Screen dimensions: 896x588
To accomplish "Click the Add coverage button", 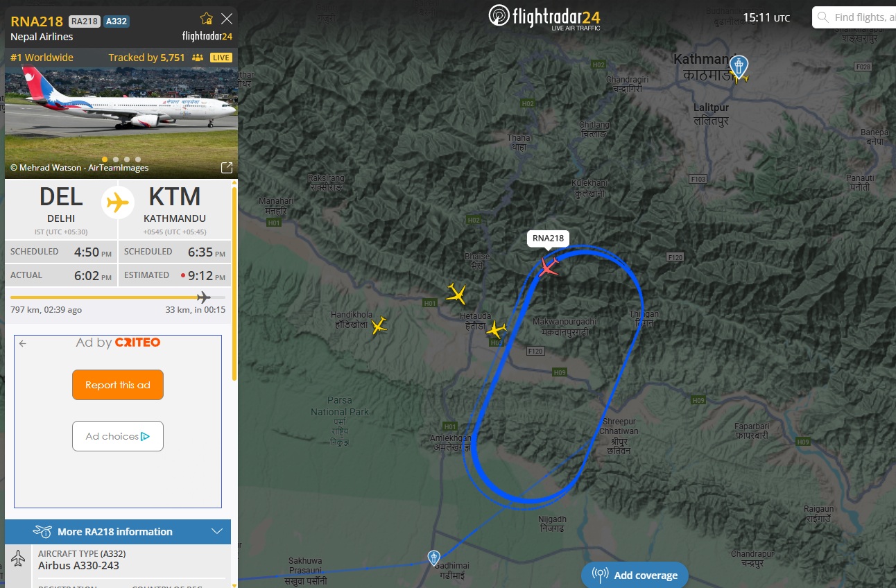I will pyautogui.click(x=635, y=575).
